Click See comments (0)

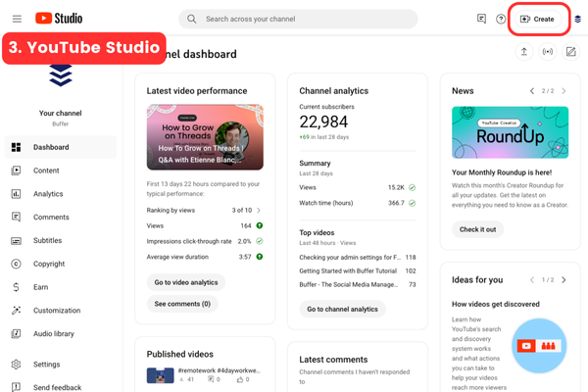pyautogui.click(x=182, y=304)
